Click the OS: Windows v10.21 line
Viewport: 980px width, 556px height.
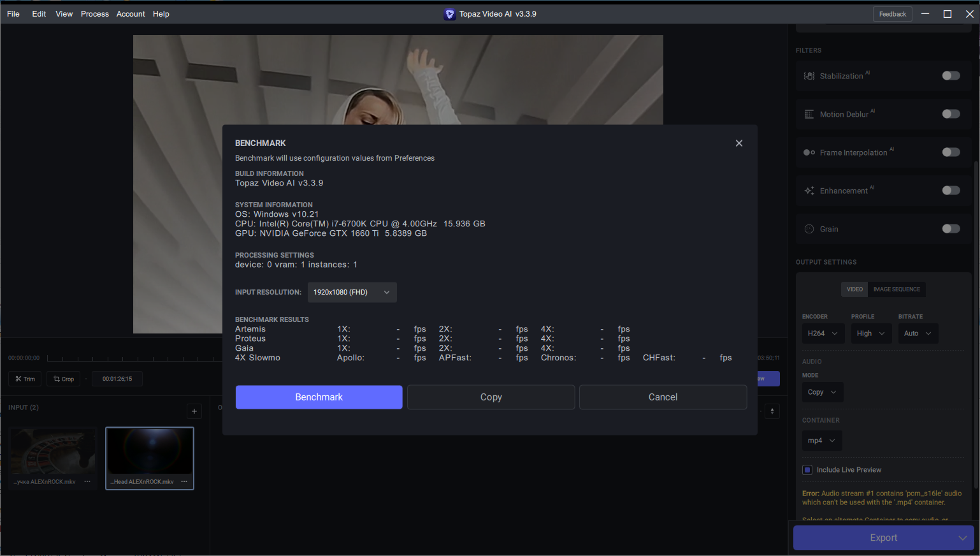277,214
